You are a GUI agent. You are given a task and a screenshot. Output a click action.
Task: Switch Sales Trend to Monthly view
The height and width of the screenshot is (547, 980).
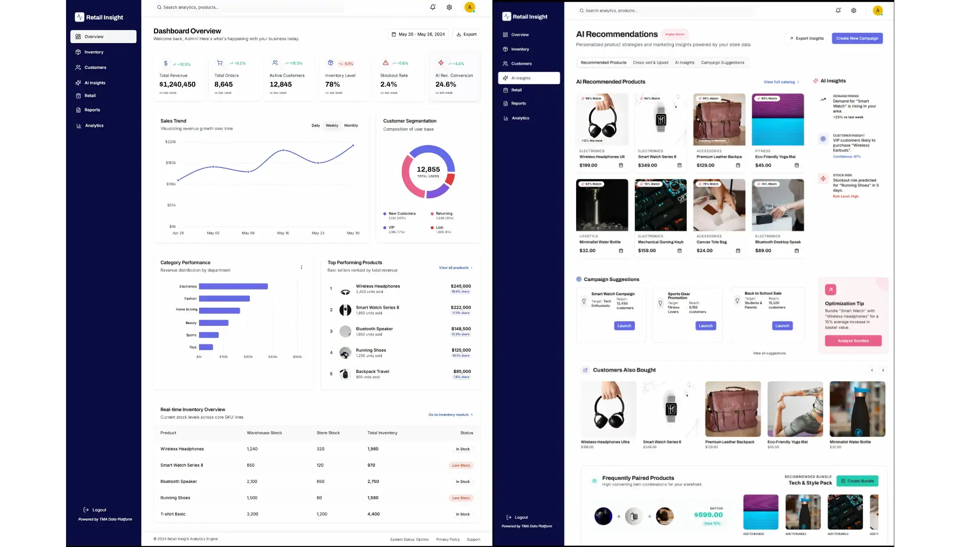click(351, 125)
